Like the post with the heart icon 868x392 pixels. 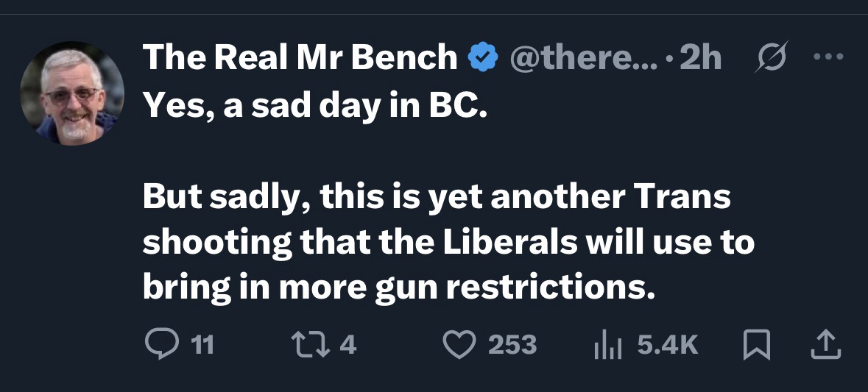click(461, 343)
